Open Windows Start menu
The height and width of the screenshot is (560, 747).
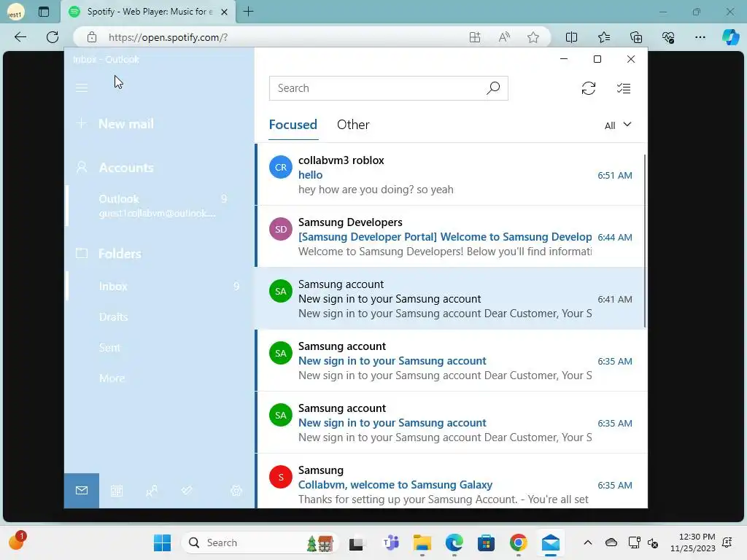[162, 542]
